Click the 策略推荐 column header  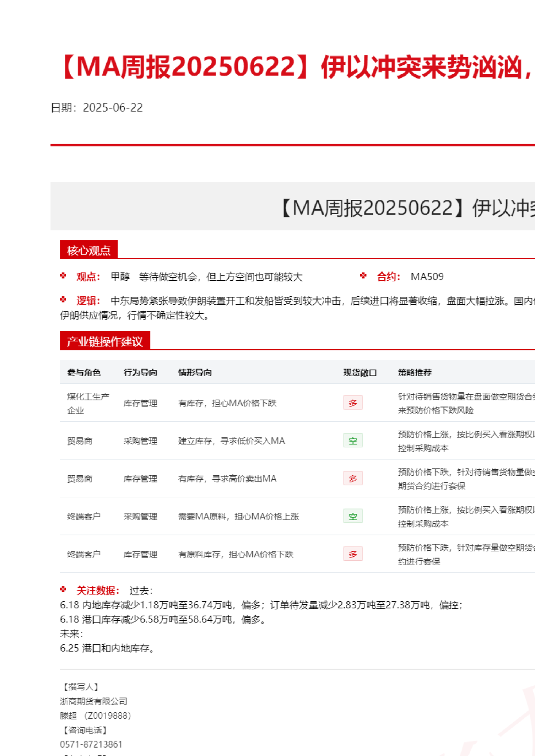415,373
